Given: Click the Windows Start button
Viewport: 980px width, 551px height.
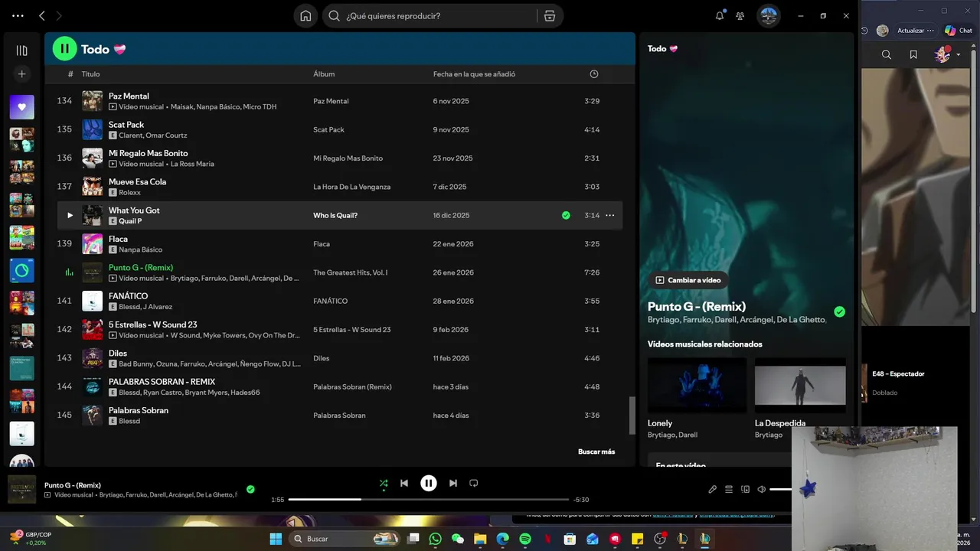Looking at the screenshot, I should coord(276,539).
